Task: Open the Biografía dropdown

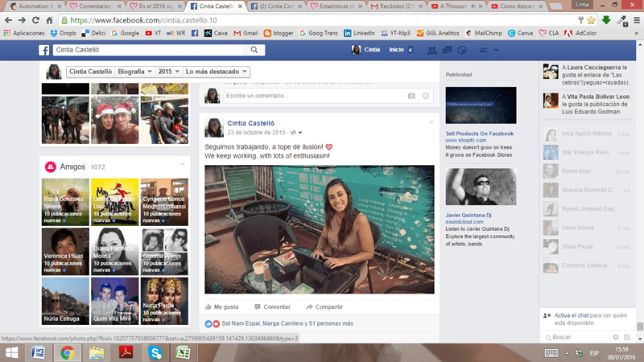Action: click(x=134, y=72)
